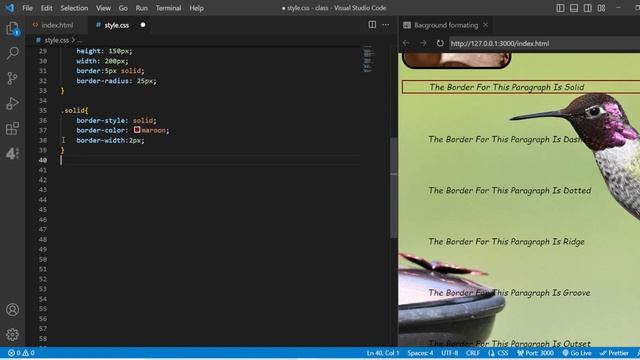The height and width of the screenshot is (360, 640).
Task: Click paragraph ending with 'Is Ridge'
Action: tap(506, 242)
